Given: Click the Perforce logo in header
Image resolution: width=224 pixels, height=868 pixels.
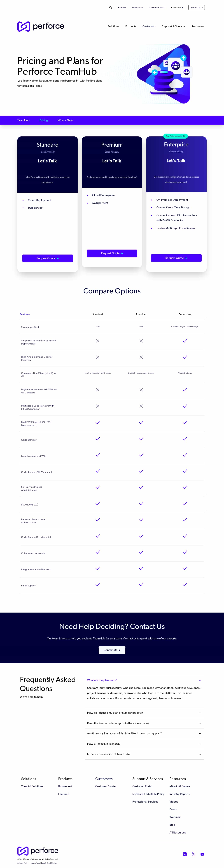Looking at the screenshot, I should point(41,26).
